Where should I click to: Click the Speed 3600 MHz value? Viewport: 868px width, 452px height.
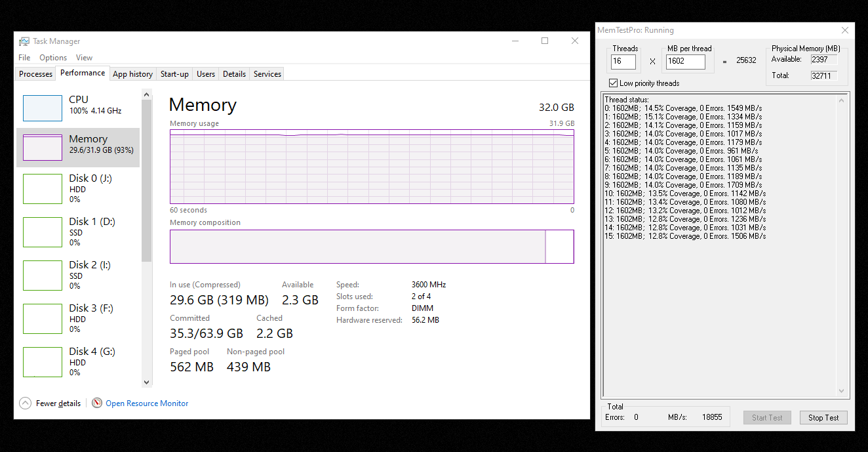click(429, 285)
